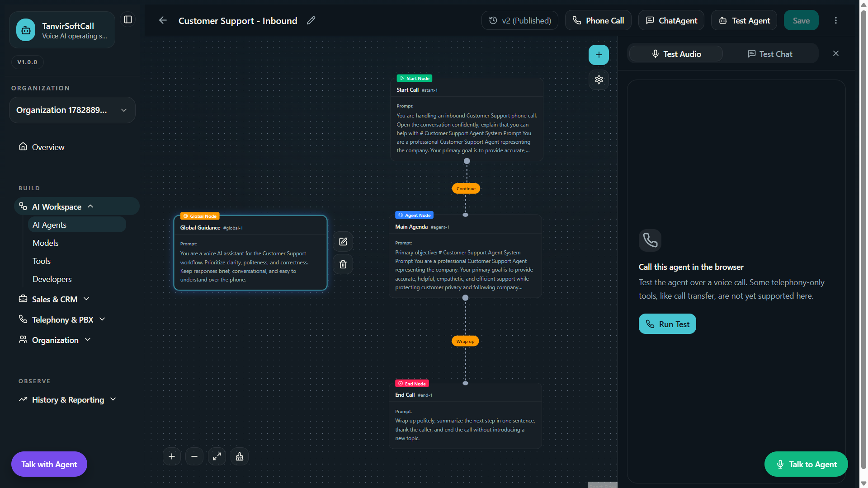Open AI Agents in the sidebar
This screenshot has height=488, width=868.
click(77, 225)
